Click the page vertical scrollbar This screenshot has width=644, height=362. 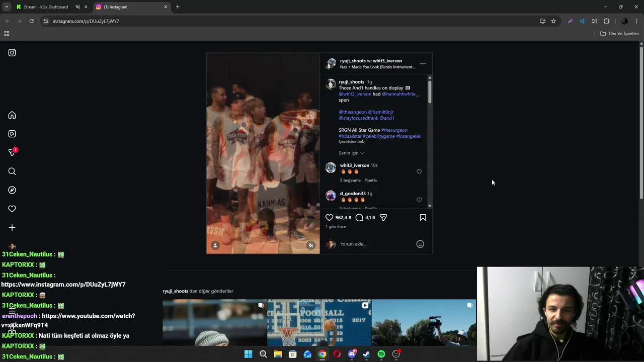641,123
